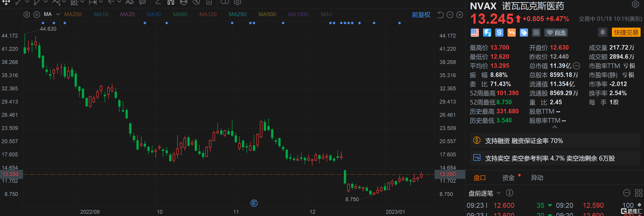The height and width of the screenshot is (216, 644).
Task: Click the orange short-selling trend icon
Action: click(511, 33)
